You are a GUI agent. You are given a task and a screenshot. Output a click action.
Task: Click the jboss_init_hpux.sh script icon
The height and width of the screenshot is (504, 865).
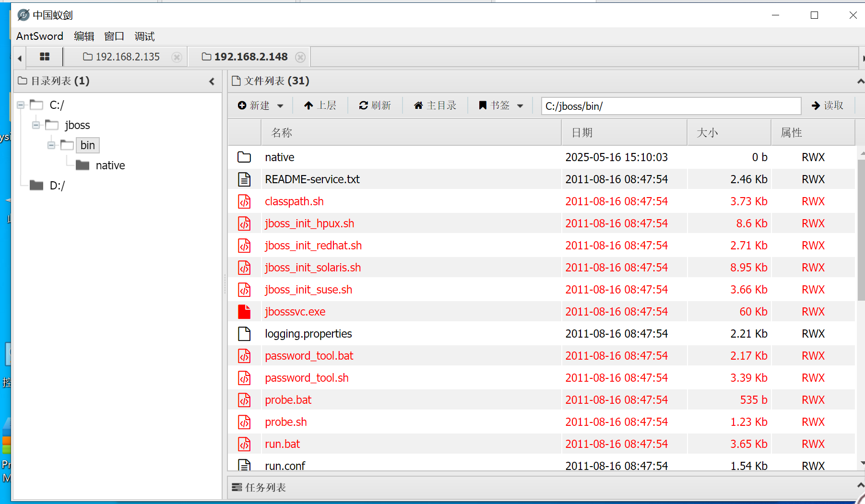pos(244,223)
